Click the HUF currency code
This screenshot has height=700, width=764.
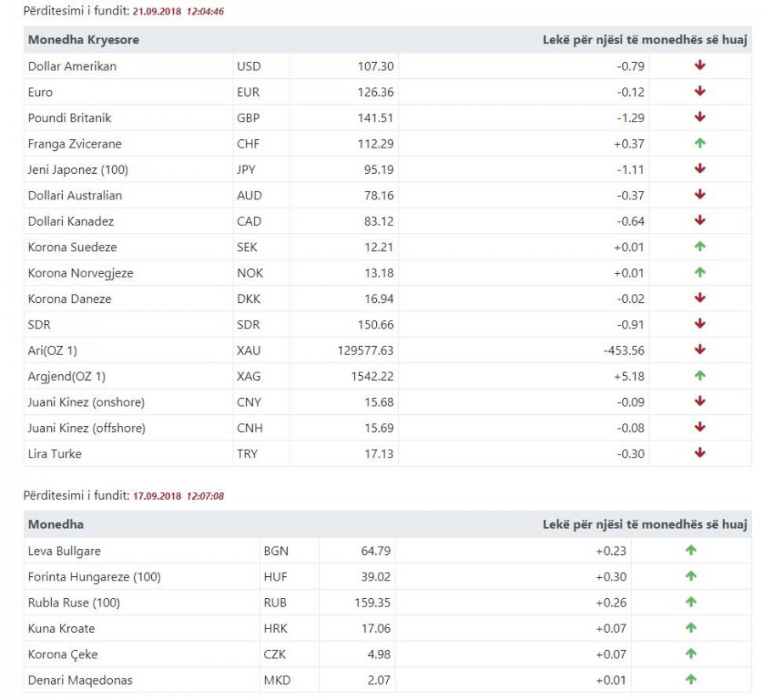(275, 577)
